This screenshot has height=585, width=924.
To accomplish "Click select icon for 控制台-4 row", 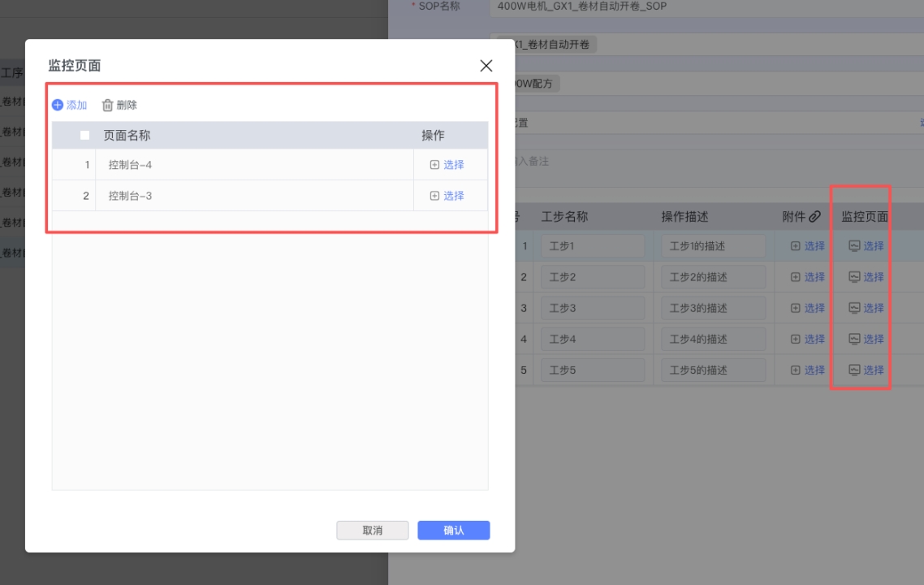I will [434, 165].
